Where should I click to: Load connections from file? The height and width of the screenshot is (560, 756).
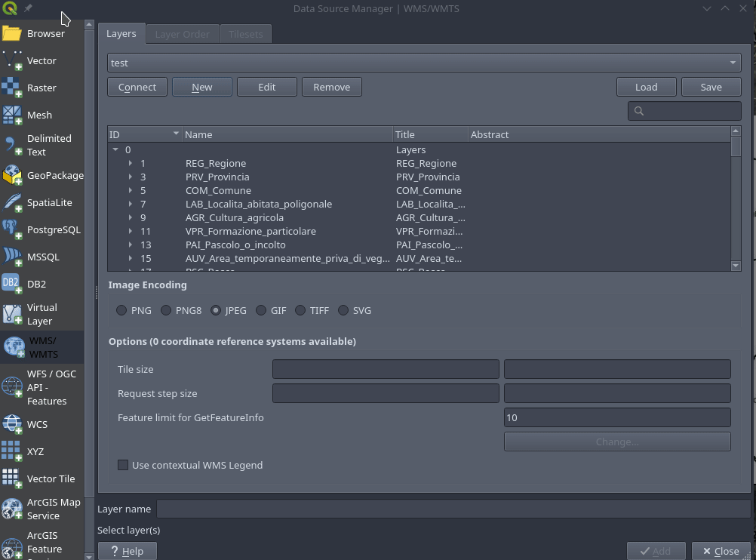646,87
